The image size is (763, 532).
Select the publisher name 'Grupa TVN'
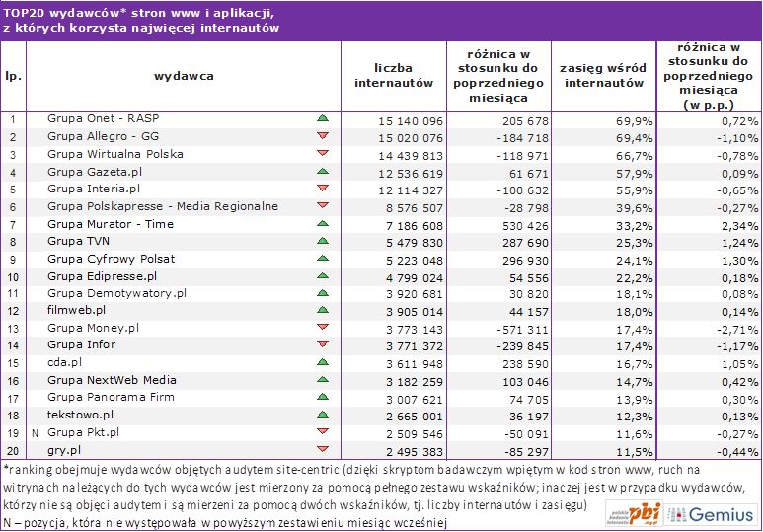click(x=78, y=241)
